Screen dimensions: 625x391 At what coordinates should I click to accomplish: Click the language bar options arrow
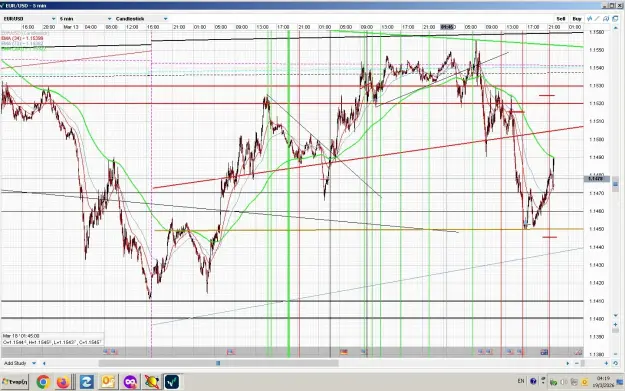point(543,383)
